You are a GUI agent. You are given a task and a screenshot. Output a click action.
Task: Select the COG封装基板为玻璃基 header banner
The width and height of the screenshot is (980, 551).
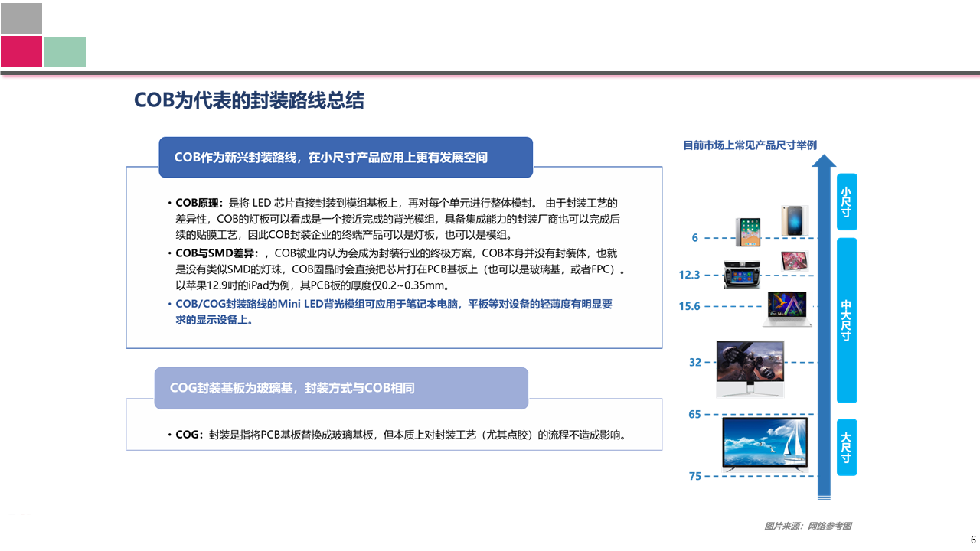click(341, 388)
